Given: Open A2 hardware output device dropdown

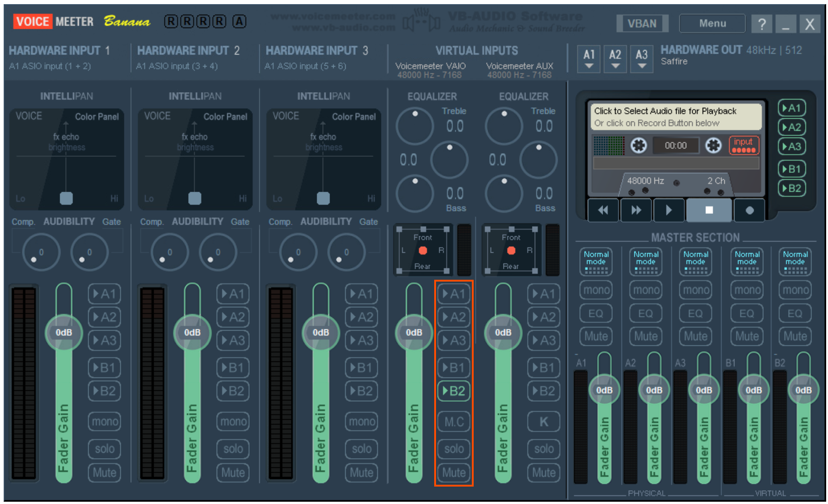Looking at the screenshot, I should 615,59.
